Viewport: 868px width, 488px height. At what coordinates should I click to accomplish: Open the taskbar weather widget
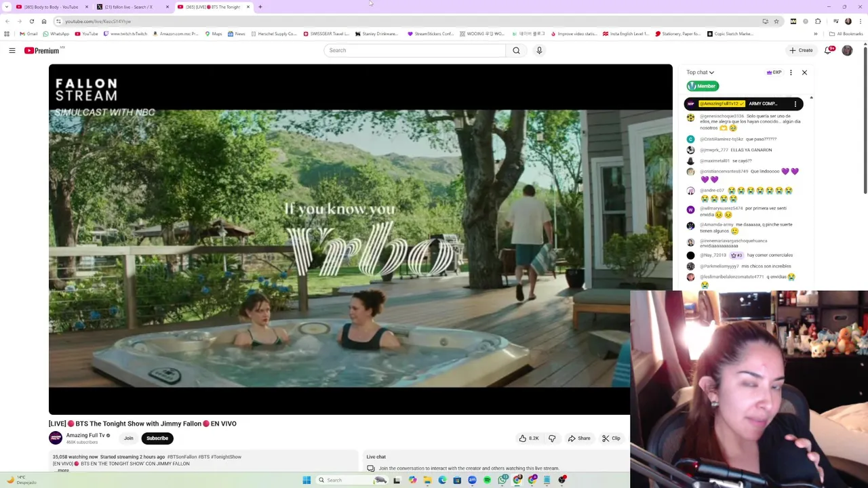pos(20,480)
